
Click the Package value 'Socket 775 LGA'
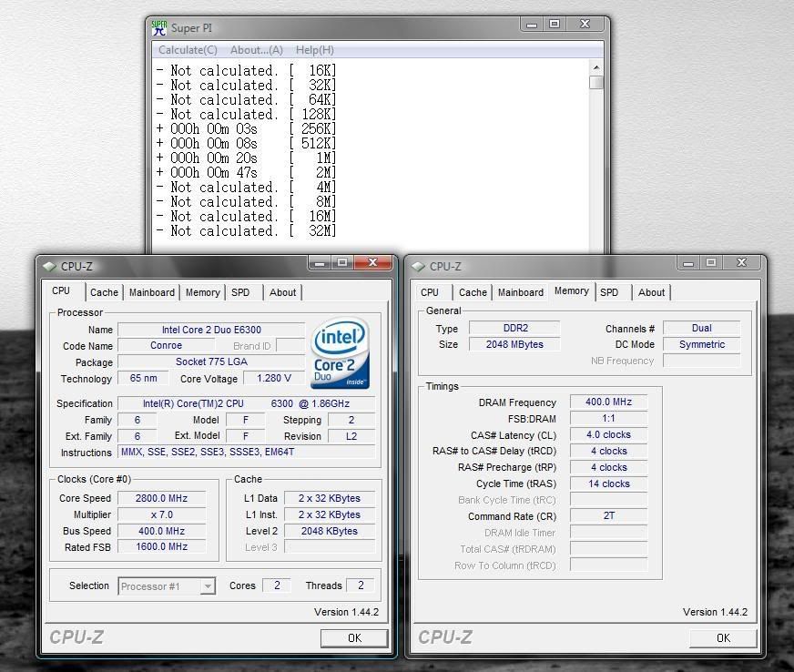click(211, 361)
